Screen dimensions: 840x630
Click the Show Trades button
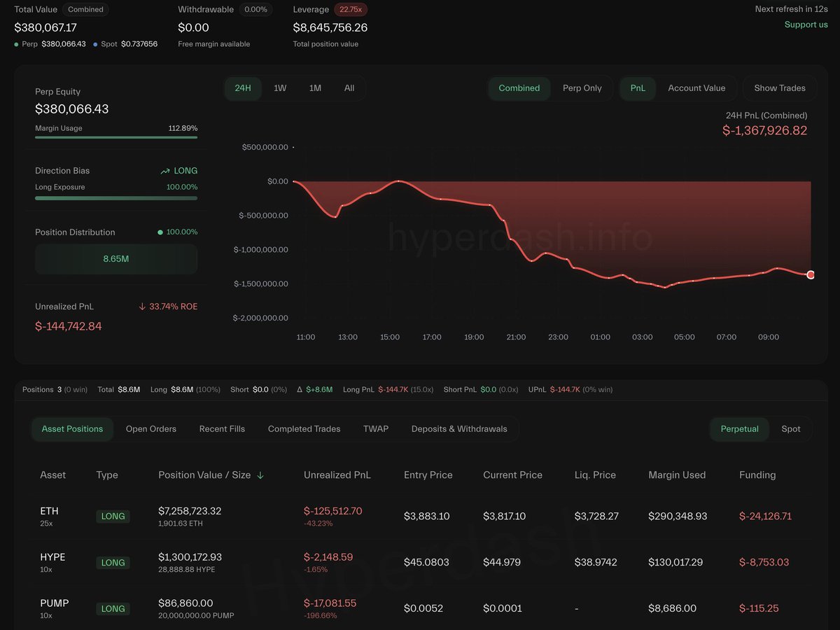[779, 88]
